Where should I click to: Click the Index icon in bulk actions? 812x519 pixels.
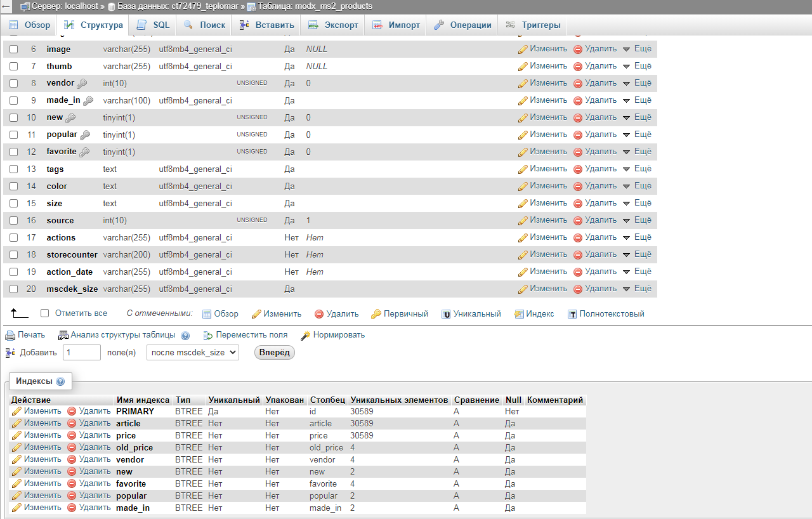point(519,314)
